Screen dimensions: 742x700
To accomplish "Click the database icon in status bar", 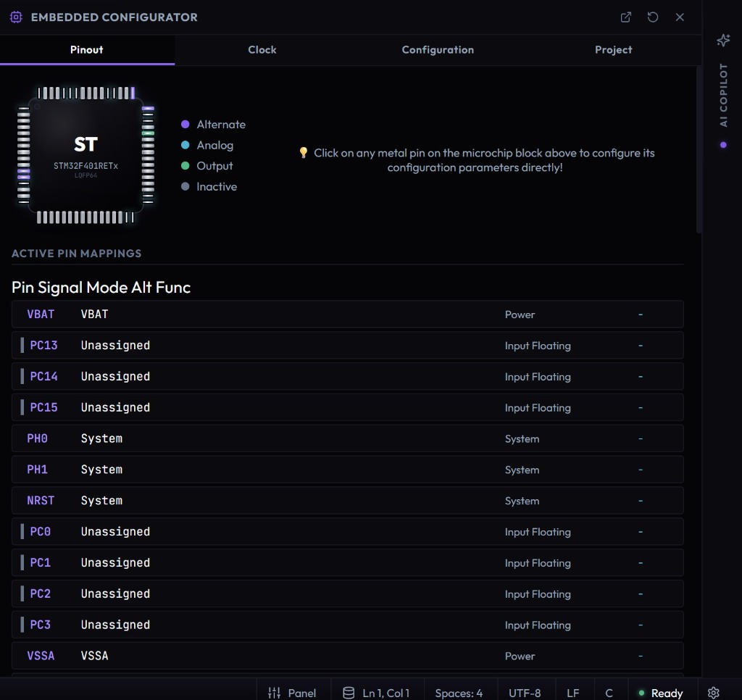I will [349, 693].
